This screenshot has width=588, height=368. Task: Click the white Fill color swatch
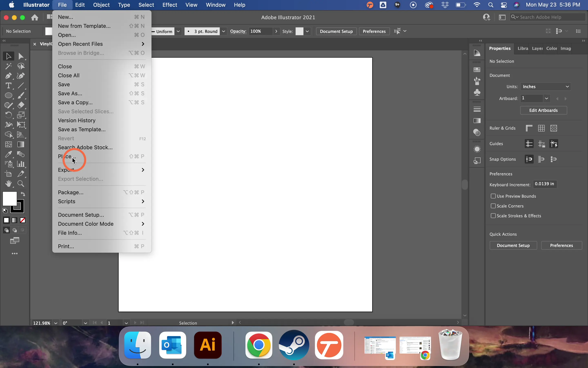click(x=9, y=199)
